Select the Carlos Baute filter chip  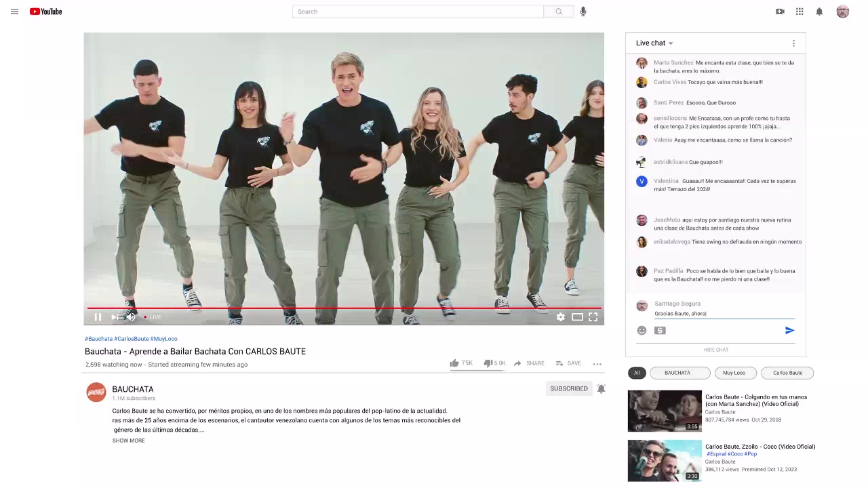(787, 373)
